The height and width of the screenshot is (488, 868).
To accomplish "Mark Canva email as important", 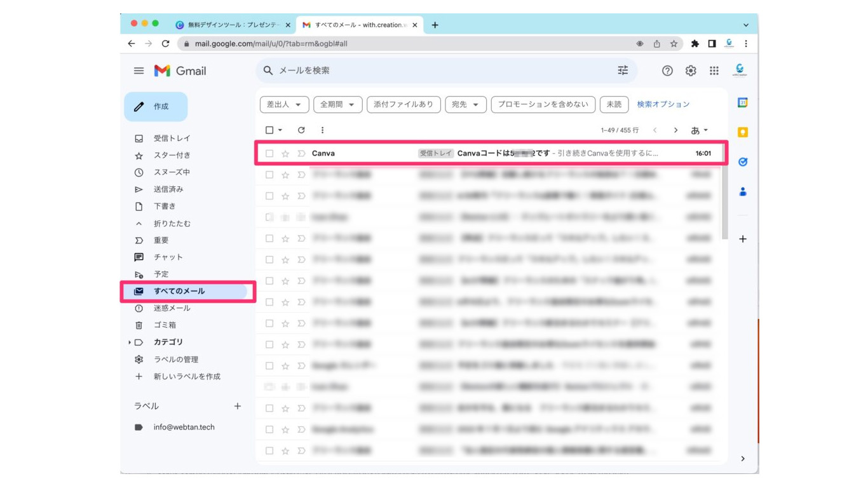I will tap(301, 153).
